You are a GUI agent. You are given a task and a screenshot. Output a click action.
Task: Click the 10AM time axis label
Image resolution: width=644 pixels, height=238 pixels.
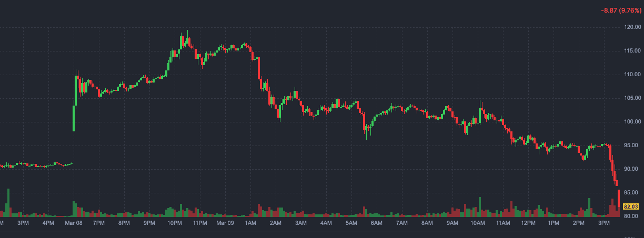(477, 223)
